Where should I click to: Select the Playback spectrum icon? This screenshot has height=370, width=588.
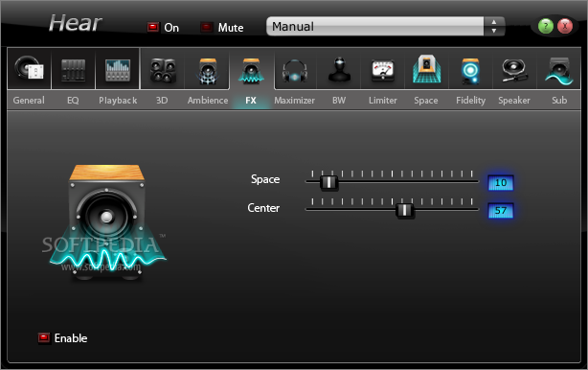click(118, 70)
